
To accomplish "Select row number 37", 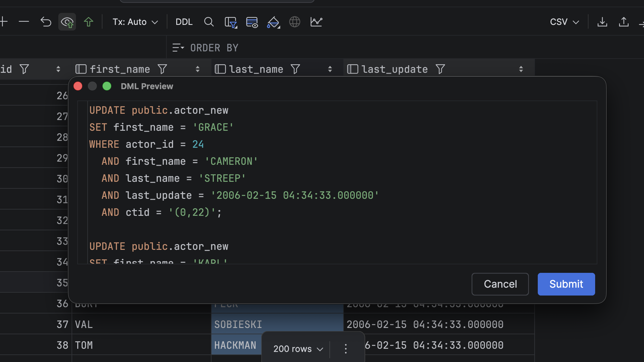I will click(62, 325).
